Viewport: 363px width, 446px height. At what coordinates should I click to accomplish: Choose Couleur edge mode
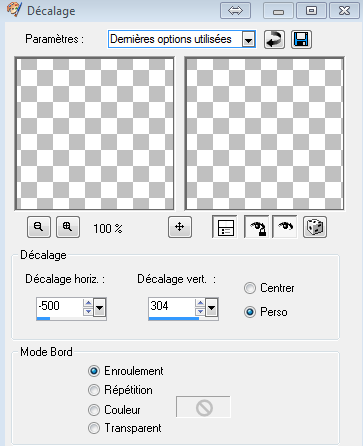point(94,410)
